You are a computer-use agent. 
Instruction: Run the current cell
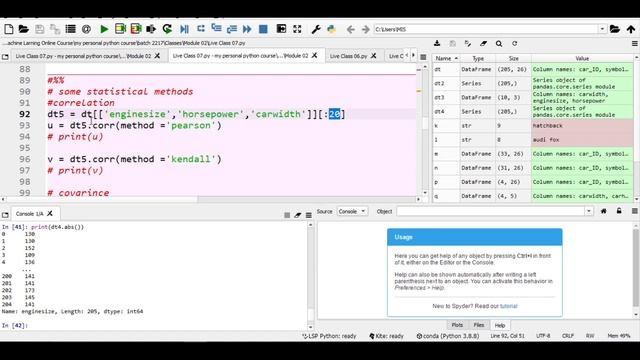pyautogui.click(x=120, y=29)
